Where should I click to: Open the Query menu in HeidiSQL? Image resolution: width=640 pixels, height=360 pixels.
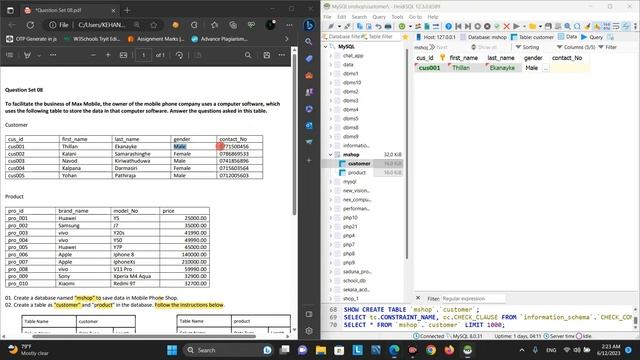pos(379,17)
